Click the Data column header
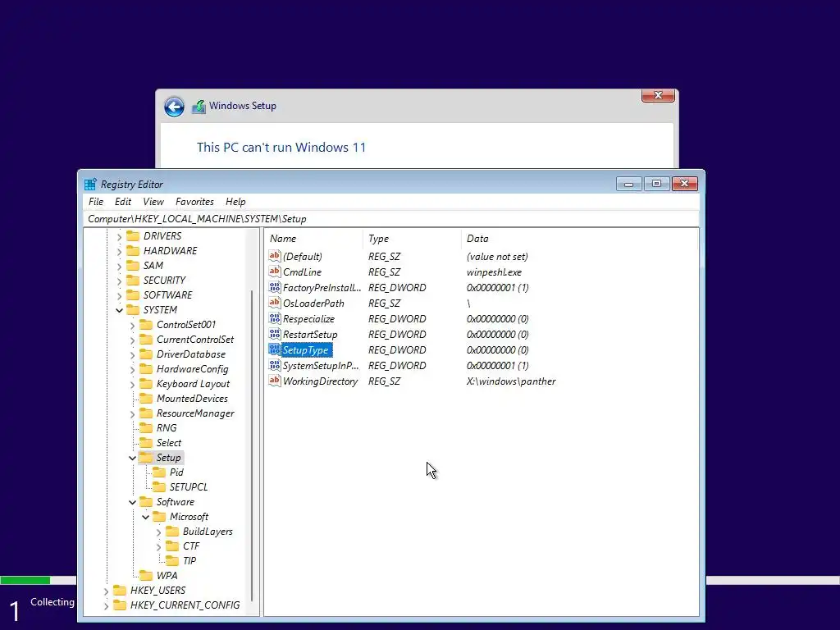Image resolution: width=840 pixels, height=630 pixels. (579, 239)
